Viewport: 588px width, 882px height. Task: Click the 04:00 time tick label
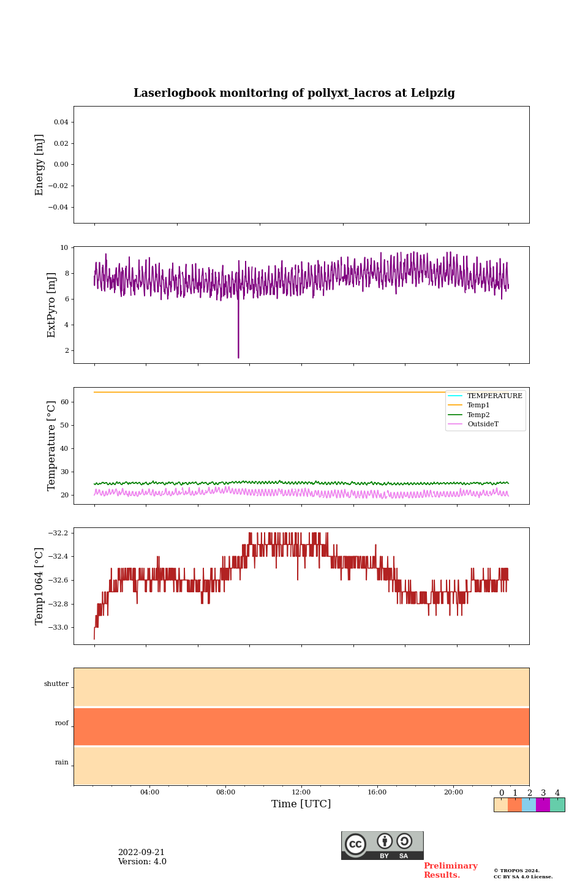pyautogui.click(x=149, y=792)
